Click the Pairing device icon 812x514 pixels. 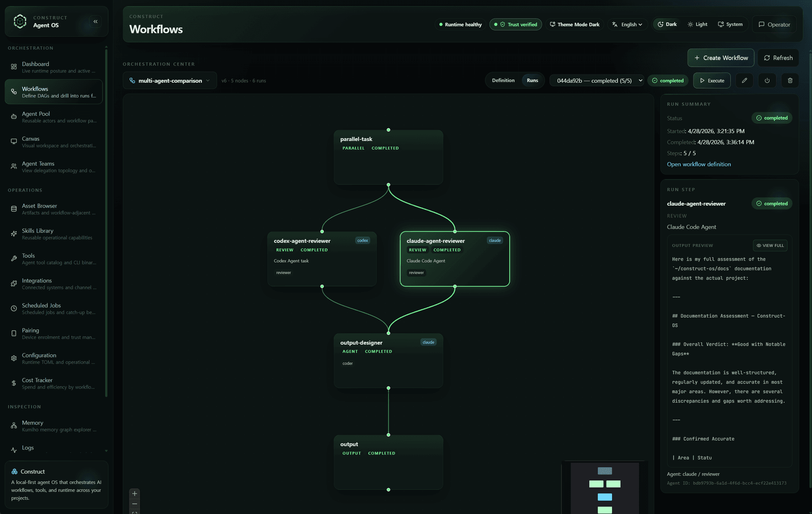14,333
